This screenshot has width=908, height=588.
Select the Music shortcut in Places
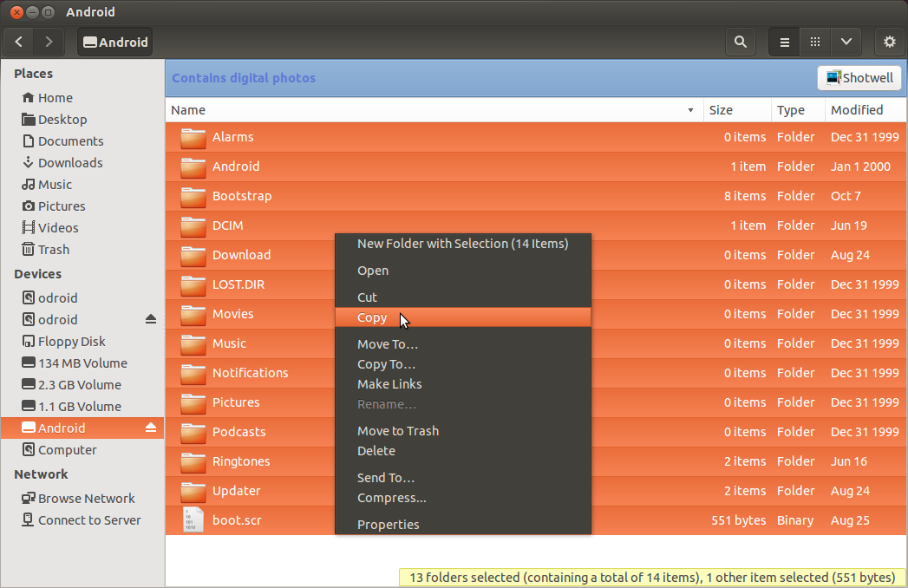[56, 184]
